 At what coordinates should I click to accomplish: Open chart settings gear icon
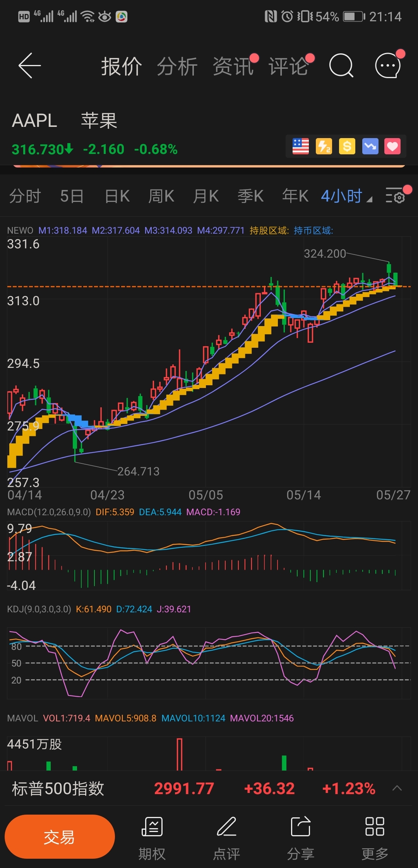396,196
